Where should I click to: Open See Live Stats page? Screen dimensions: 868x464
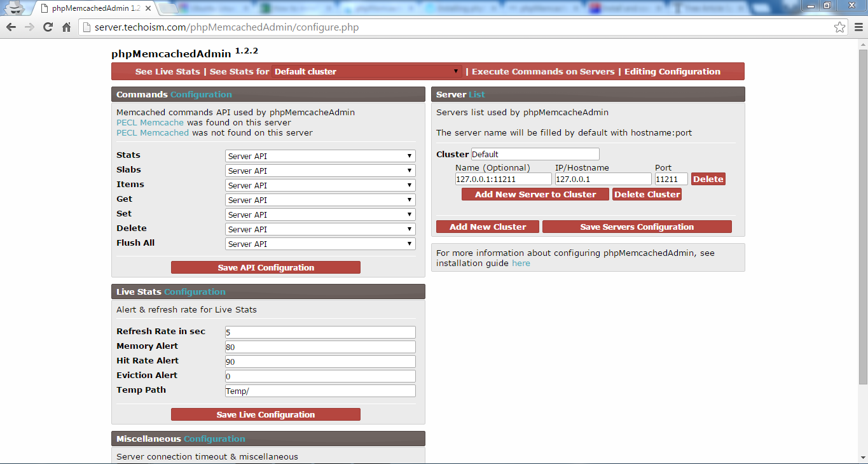coord(167,71)
